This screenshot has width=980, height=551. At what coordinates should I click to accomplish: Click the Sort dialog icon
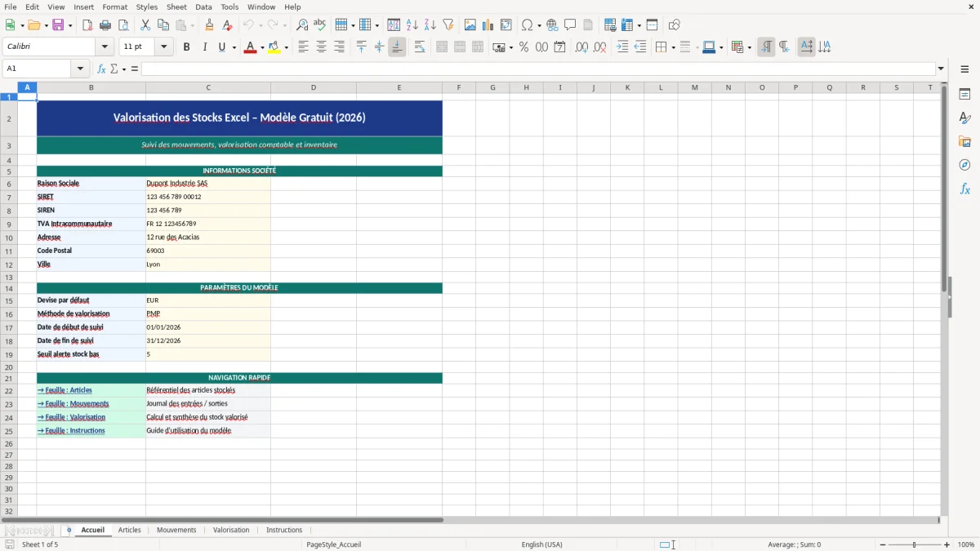pyautogui.click(x=394, y=25)
